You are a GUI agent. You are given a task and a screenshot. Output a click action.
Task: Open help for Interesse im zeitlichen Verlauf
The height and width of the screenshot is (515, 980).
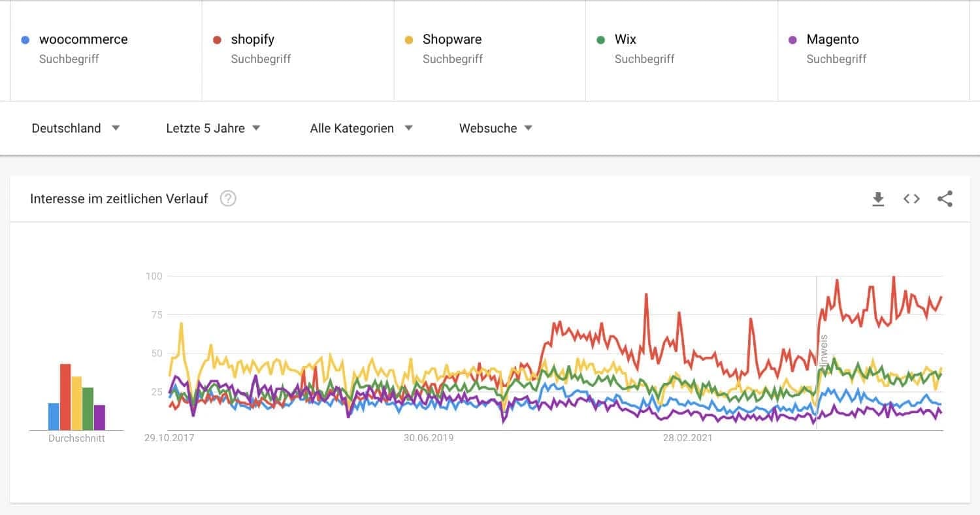(227, 198)
